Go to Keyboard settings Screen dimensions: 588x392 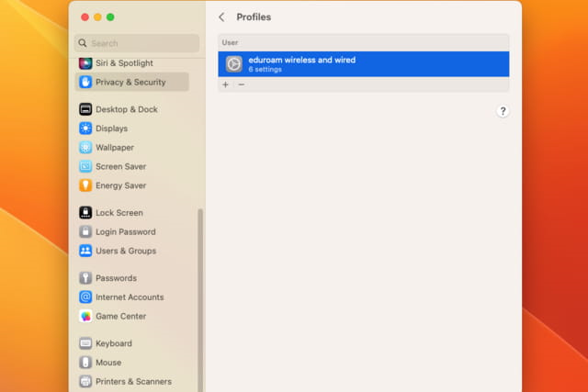(113, 343)
